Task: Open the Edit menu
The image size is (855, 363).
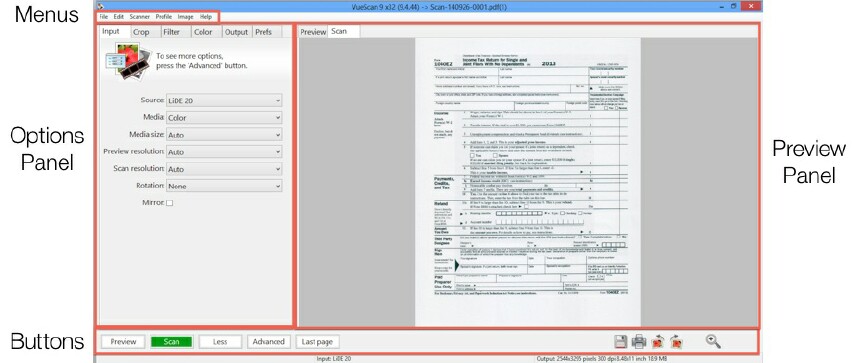Action: (x=118, y=17)
